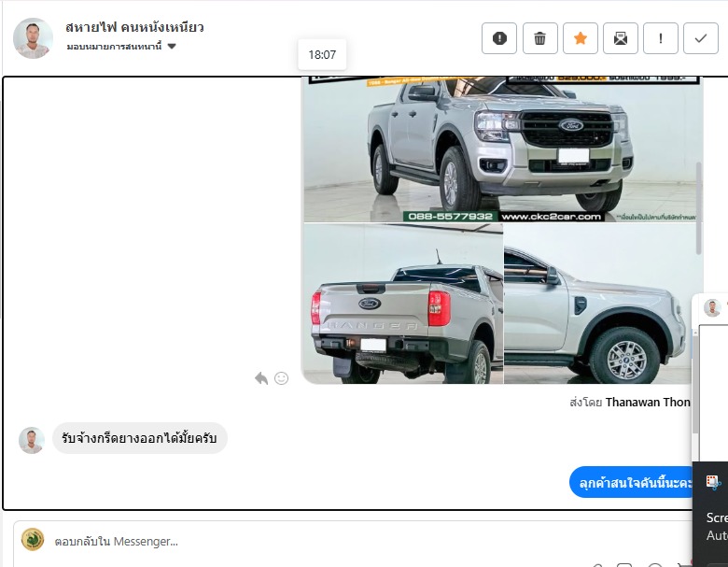This screenshot has width=728, height=567.
Task: Select the blue reply bubble ลูกค้าสนใจคันนี้นะคะ
Action: point(632,483)
